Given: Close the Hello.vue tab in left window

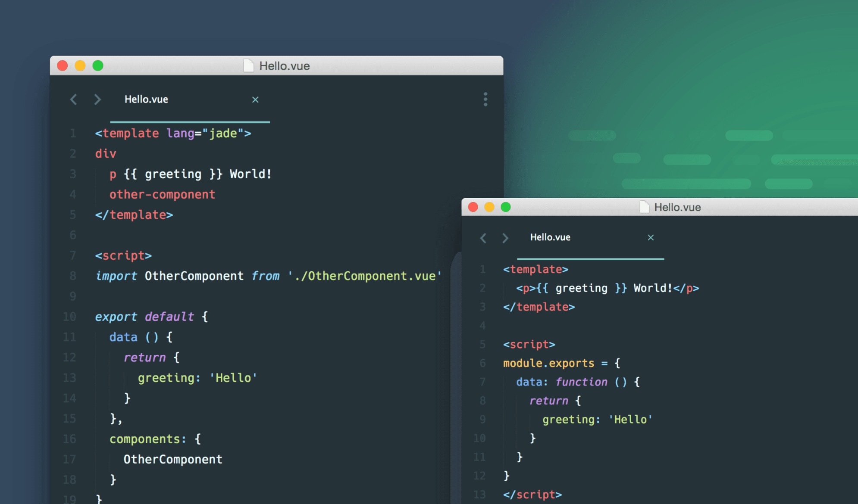Looking at the screenshot, I should click(x=255, y=100).
